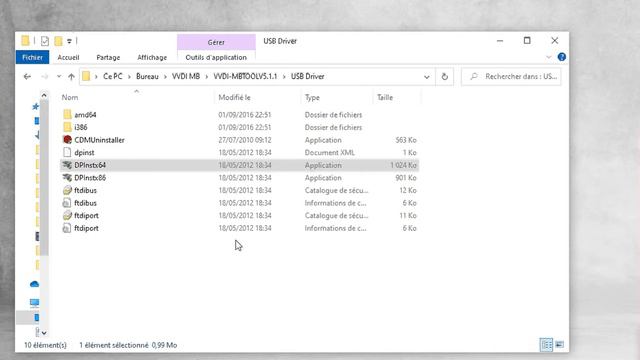Screen dimensions: 640x360
Task: Click the DPInstx64 application icon
Action: [67, 165]
